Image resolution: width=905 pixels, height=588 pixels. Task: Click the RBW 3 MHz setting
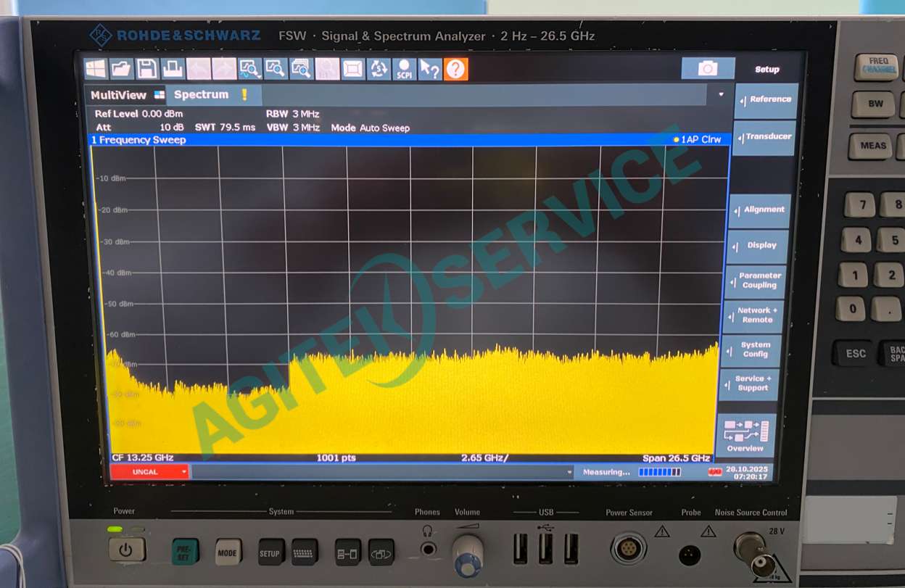coord(292,114)
